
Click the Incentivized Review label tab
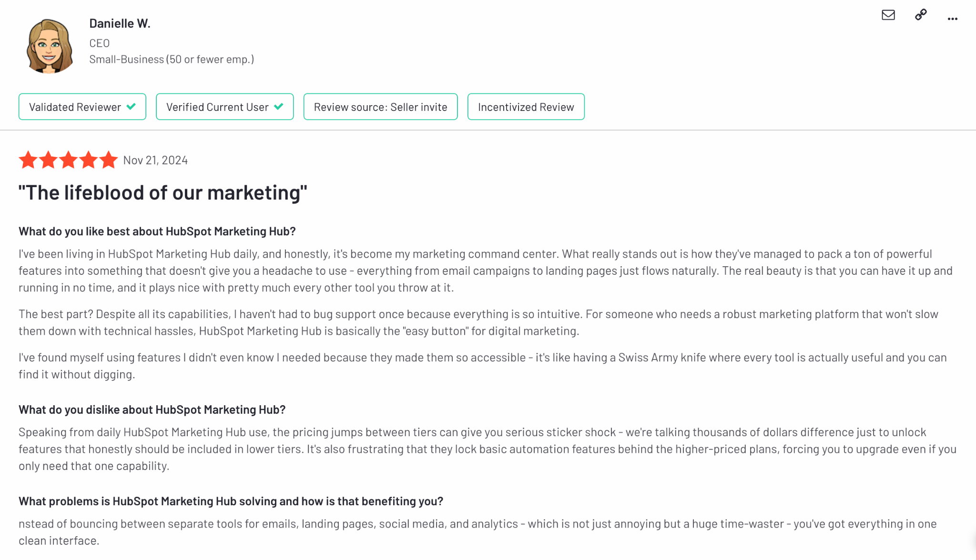click(x=526, y=107)
